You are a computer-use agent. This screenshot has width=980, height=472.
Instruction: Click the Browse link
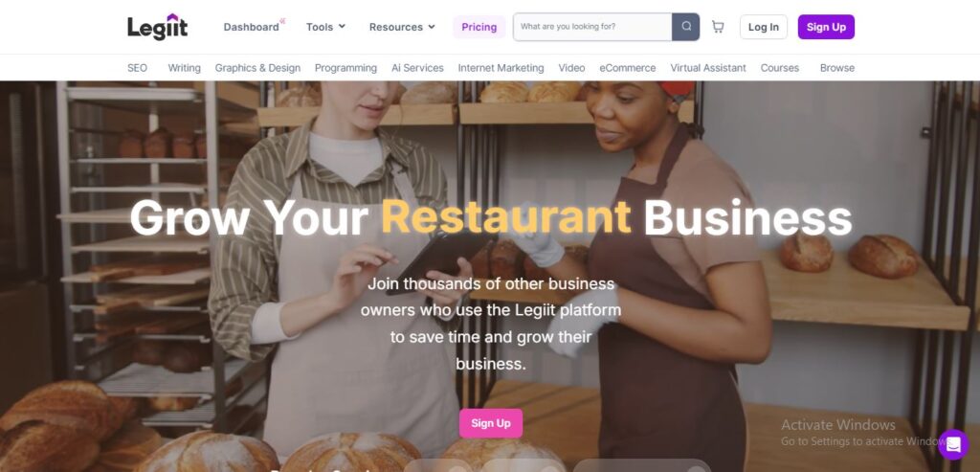coord(836,68)
